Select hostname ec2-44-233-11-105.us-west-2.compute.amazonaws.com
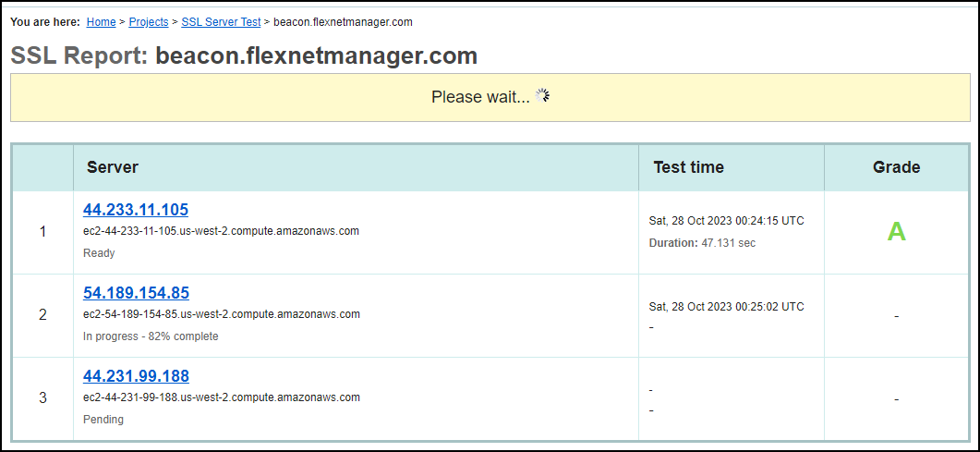The image size is (980, 452). pos(222,231)
